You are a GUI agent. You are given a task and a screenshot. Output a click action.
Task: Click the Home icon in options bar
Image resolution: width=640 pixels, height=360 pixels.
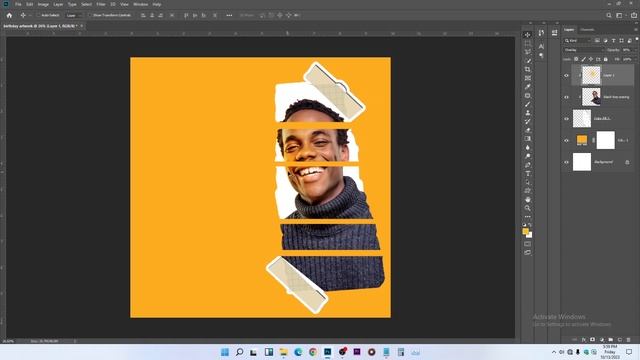pyautogui.click(x=9, y=15)
